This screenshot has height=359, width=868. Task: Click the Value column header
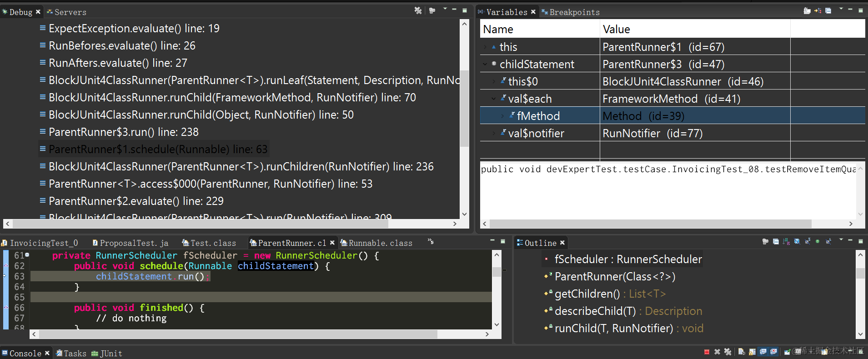tap(695, 29)
